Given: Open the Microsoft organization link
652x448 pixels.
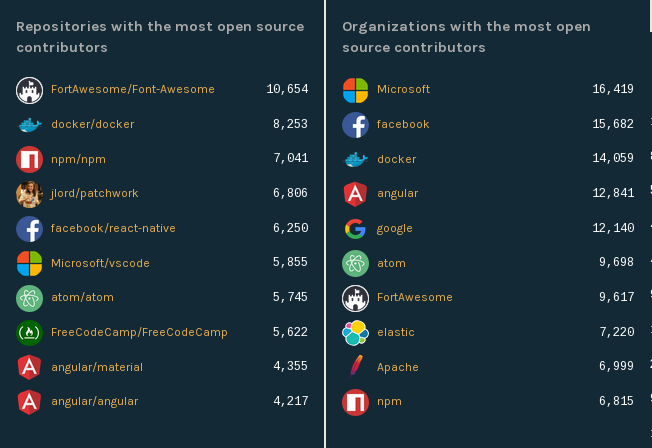Looking at the screenshot, I should [403, 89].
